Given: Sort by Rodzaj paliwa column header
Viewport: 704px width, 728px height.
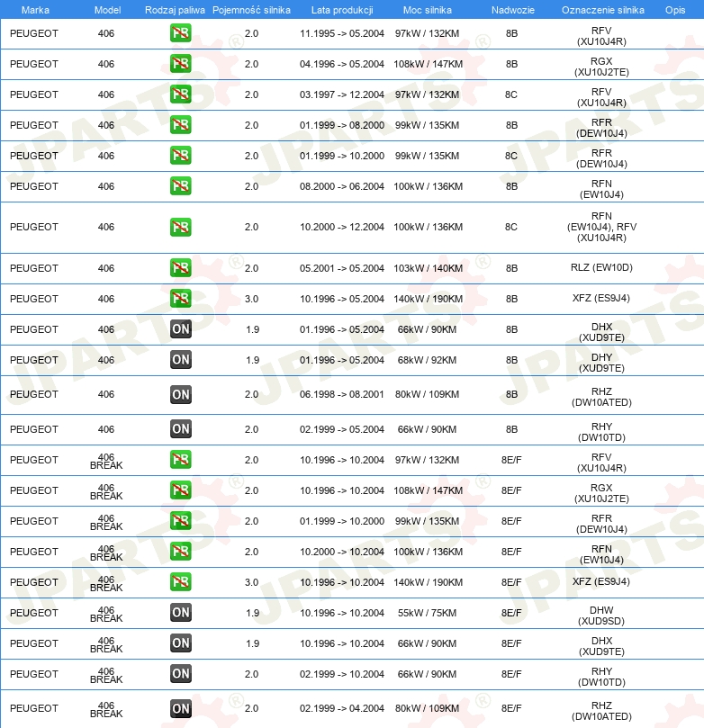Looking at the screenshot, I should [175, 10].
